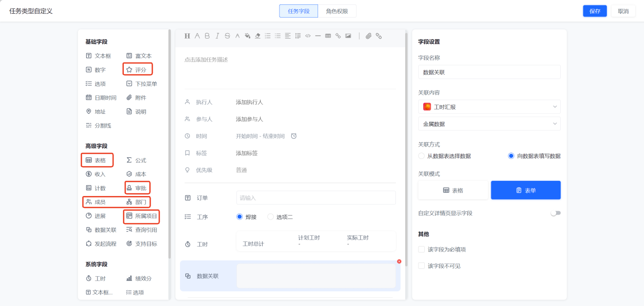Add the 下拉菜单 field
This screenshot has width=644, height=306.
tap(142, 84)
